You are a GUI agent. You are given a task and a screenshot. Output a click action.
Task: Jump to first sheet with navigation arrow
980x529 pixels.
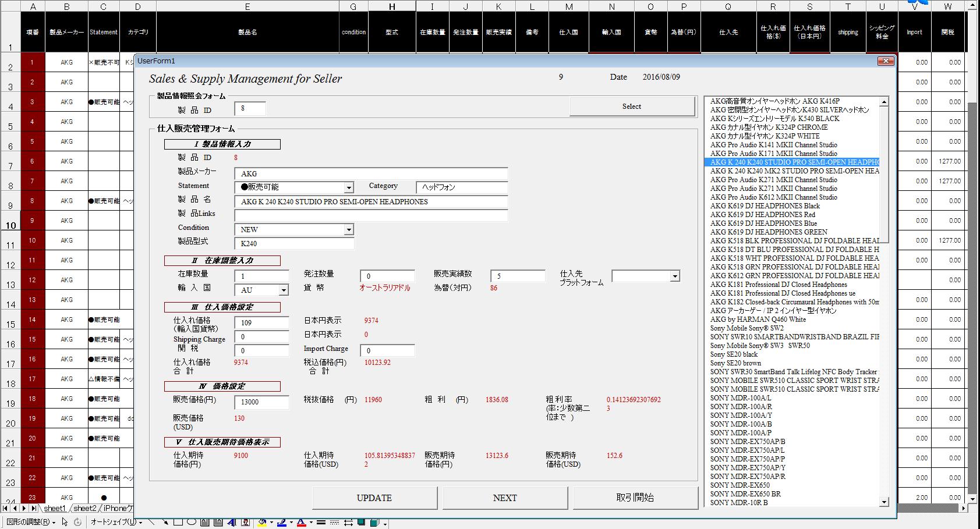point(6,509)
